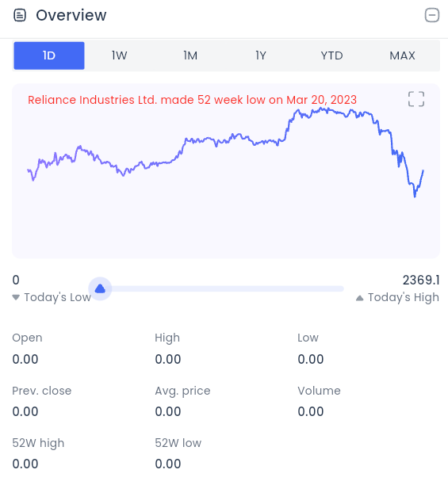The image size is (448, 485).
Task: Click the value under 52W low
Action: [168, 464]
